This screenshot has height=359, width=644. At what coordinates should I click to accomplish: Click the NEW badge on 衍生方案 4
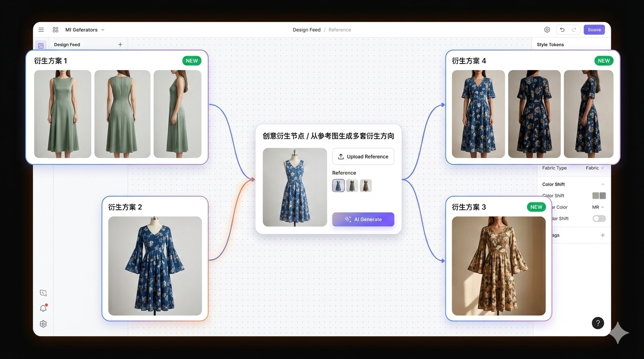pos(604,61)
